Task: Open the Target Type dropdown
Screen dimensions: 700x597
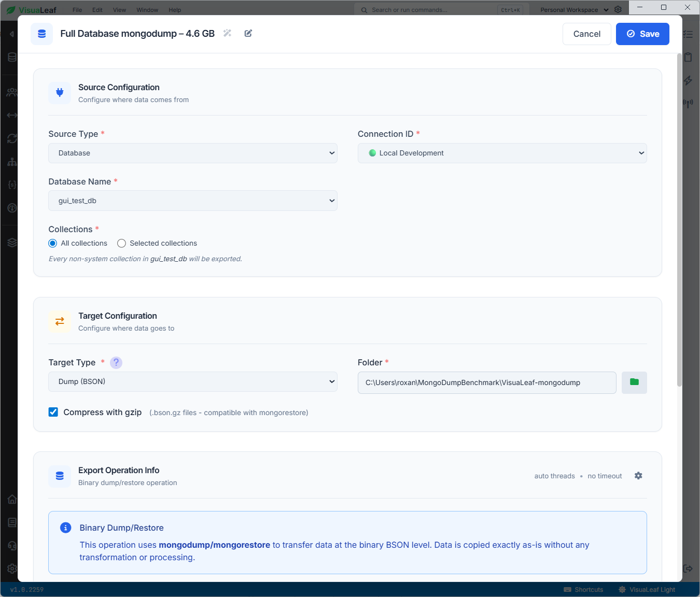Action: pyautogui.click(x=193, y=381)
